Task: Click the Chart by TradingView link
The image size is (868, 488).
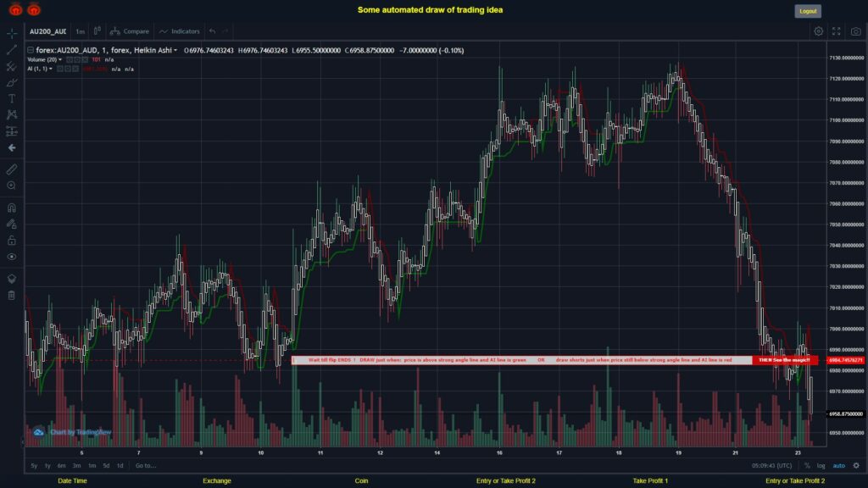Action: (81, 432)
